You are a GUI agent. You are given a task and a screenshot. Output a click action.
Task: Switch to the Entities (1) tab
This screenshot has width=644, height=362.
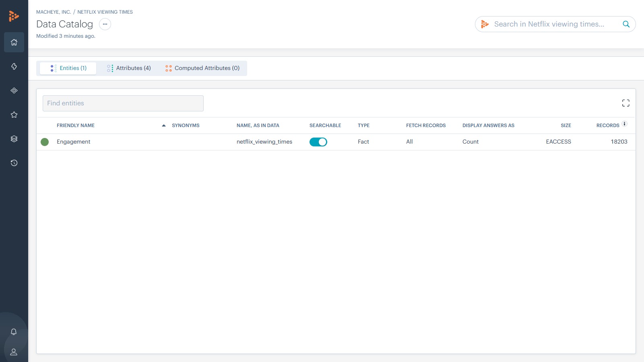coord(68,68)
